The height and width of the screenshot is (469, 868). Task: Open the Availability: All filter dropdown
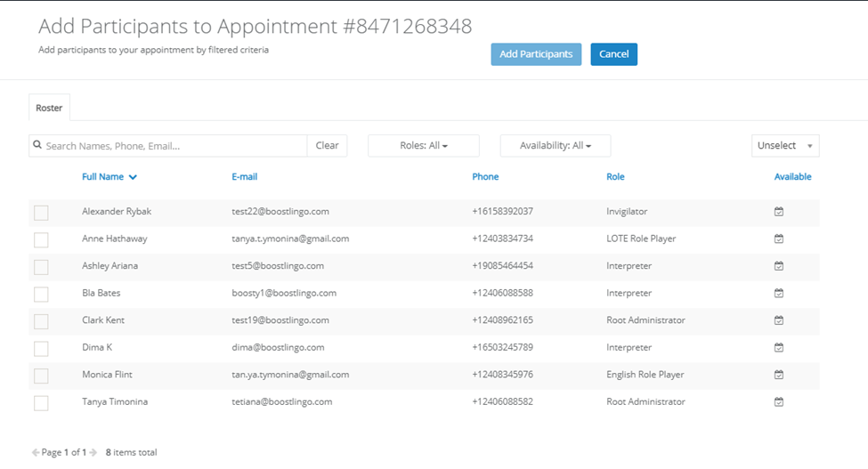pos(556,145)
